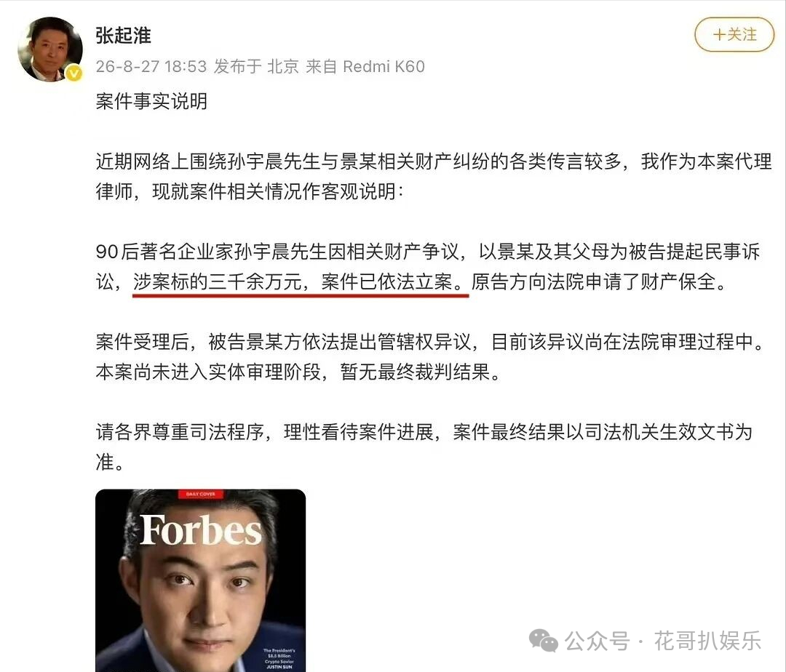Click the 26-8-27 18:53 post timestamp
Screen dimensions: 786x672
(151, 67)
